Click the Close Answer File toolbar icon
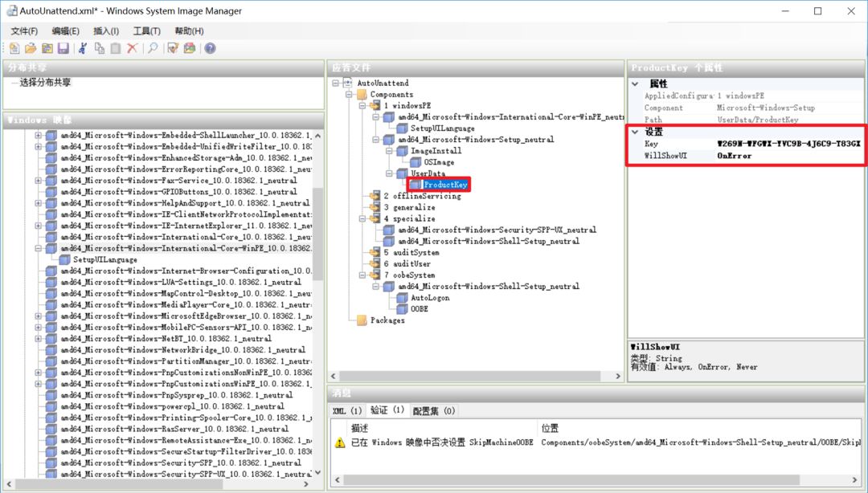This screenshot has height=493, width=868. (x=47, y=49)
